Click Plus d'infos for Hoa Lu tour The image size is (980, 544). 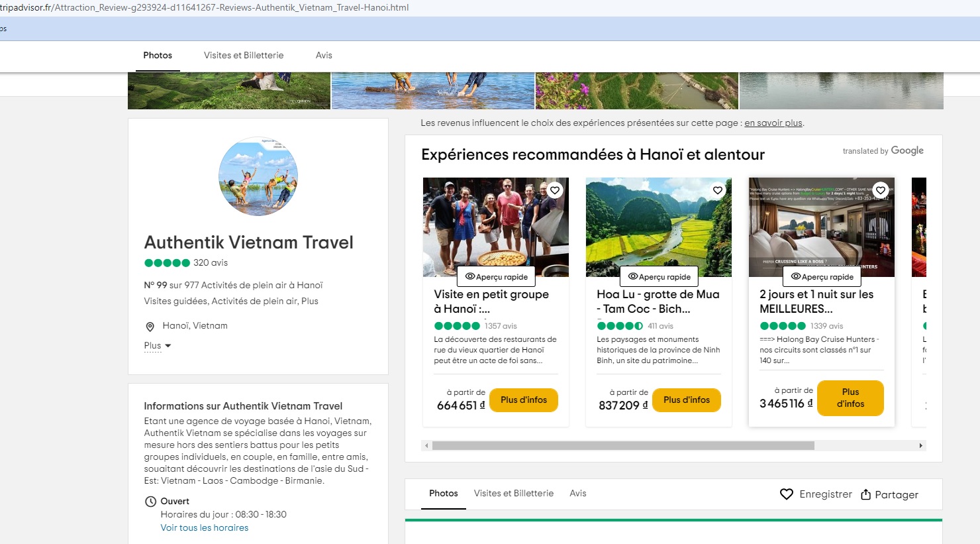pyautogui.click(x=686, y=400)
